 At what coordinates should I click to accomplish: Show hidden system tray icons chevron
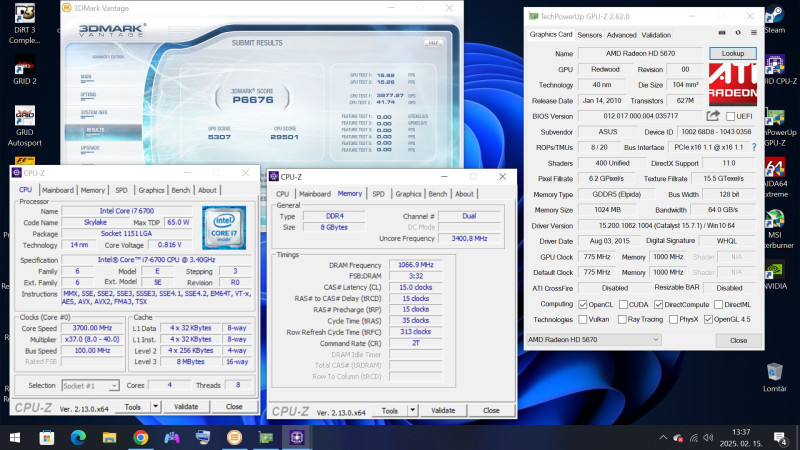click(x=663, y=438)
